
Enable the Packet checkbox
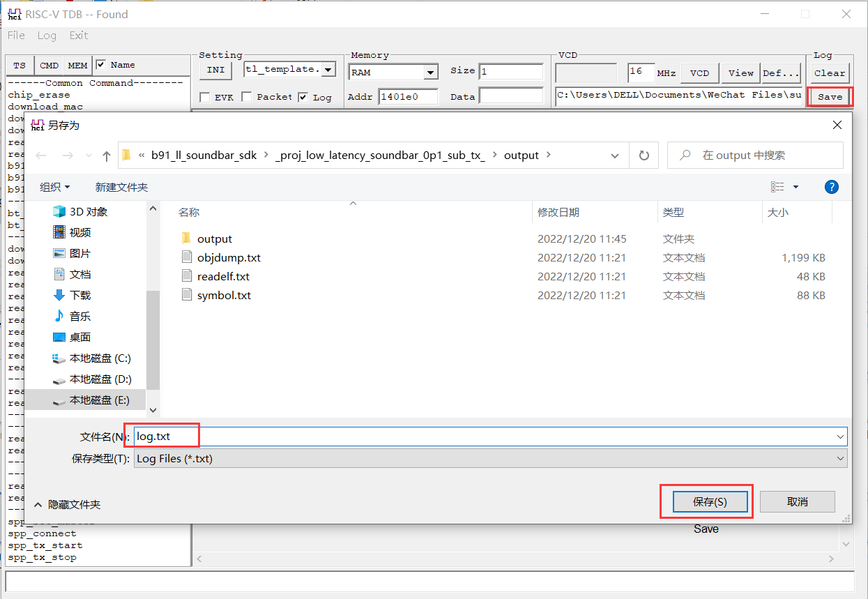pos(246,97)
